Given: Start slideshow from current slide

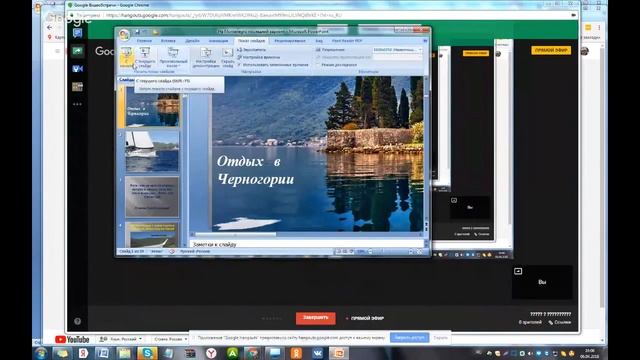Looking at the screenshot, I should 145,57.
